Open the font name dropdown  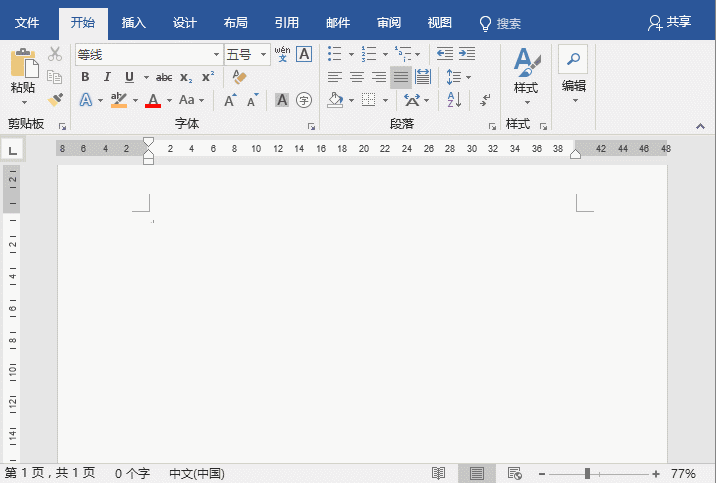[216, 54]
